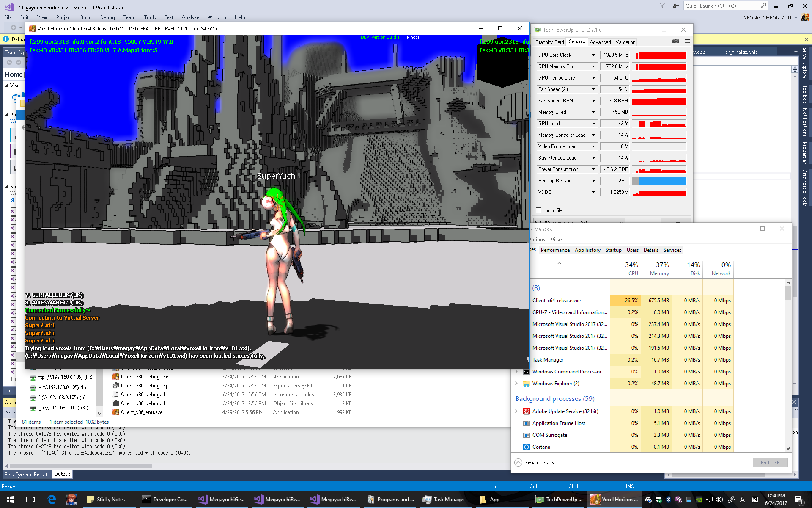Open GPU Temperature sensor dropdown

(593, 78)
